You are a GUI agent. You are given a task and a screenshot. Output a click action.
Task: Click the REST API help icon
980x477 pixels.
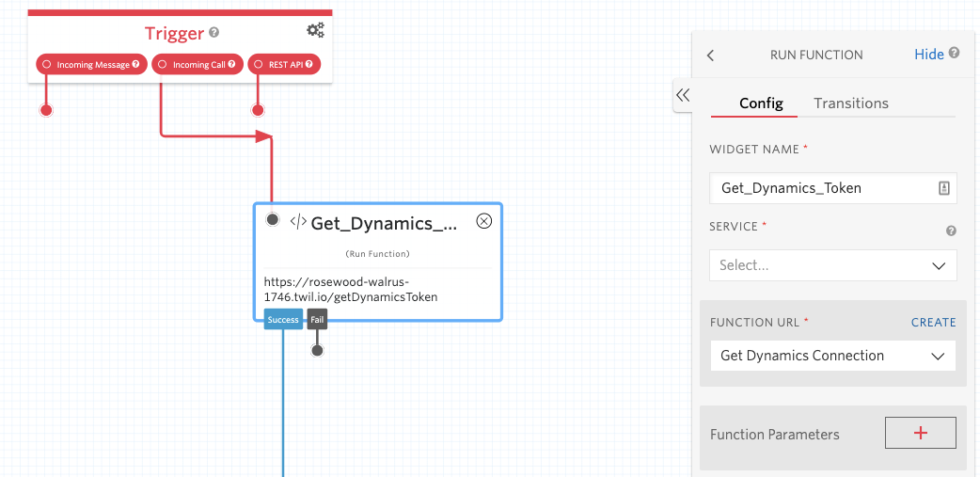pos(309,64)
